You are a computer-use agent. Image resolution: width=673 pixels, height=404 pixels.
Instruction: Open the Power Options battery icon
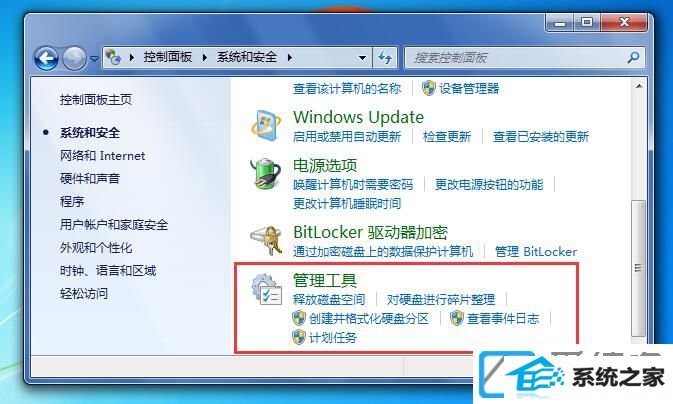[x=266, y=173]
